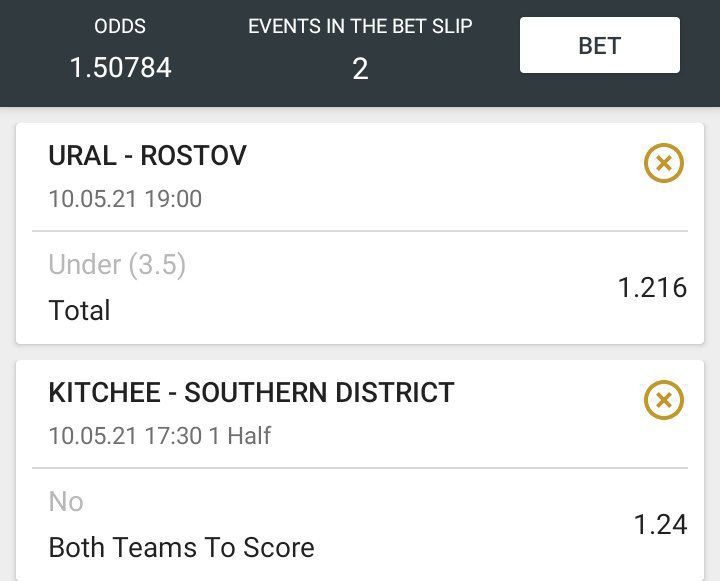This screenshot has width=720, height=581.
Task: Tap the divider line under Ural - Rostov date
Action: point(360,231)
